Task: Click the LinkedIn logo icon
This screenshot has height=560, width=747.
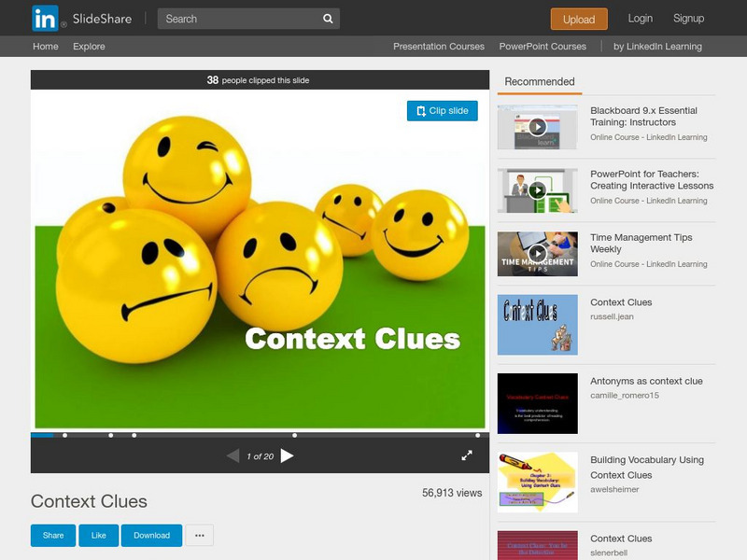Action: 45,19
